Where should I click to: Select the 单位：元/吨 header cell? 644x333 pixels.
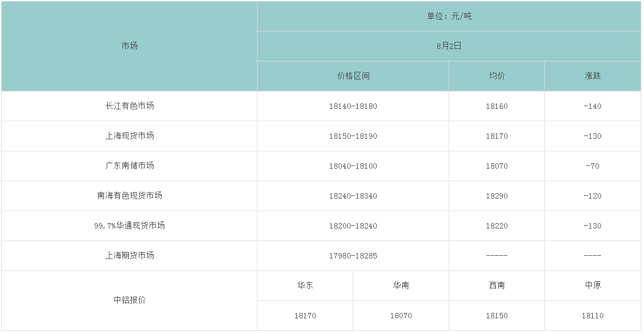449,16
